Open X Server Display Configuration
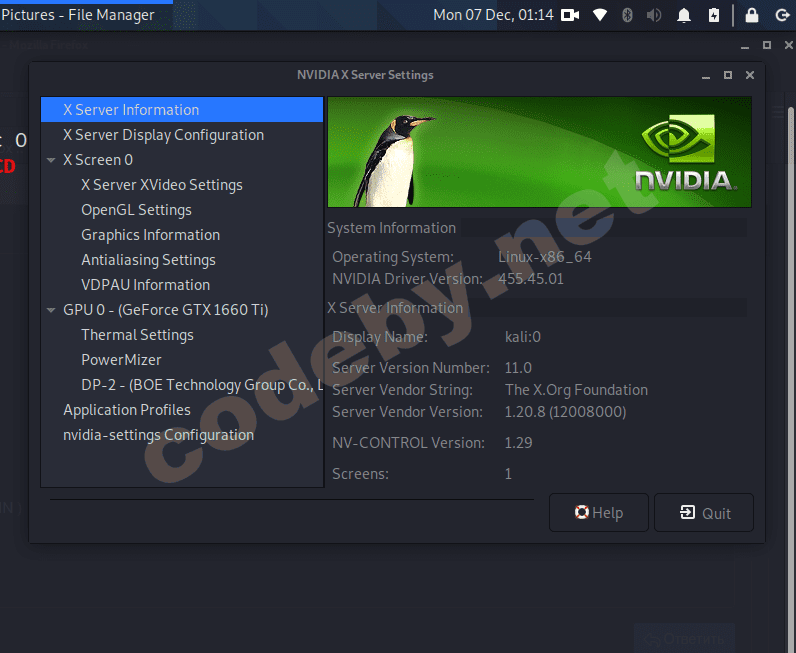 click(163, 135)
